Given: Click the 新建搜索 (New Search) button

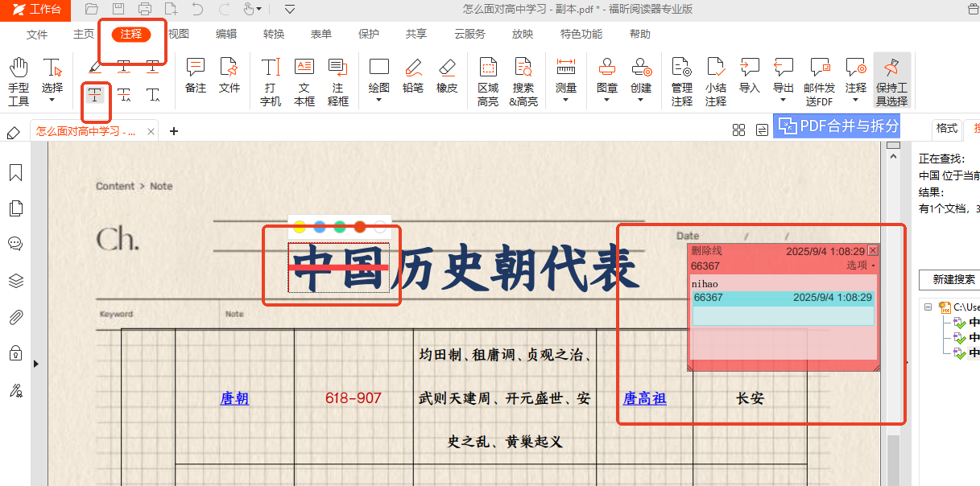Looking at the screenshot, I should point(953,280).
